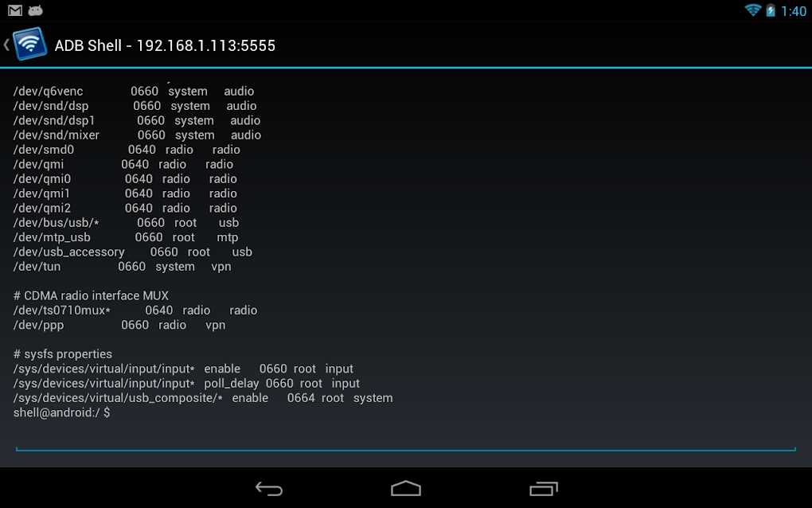This screenshot has width=812, height=508.
Task: Tap the /dev/ppp line
Action: pyautogui.click(x=119, y=325)
